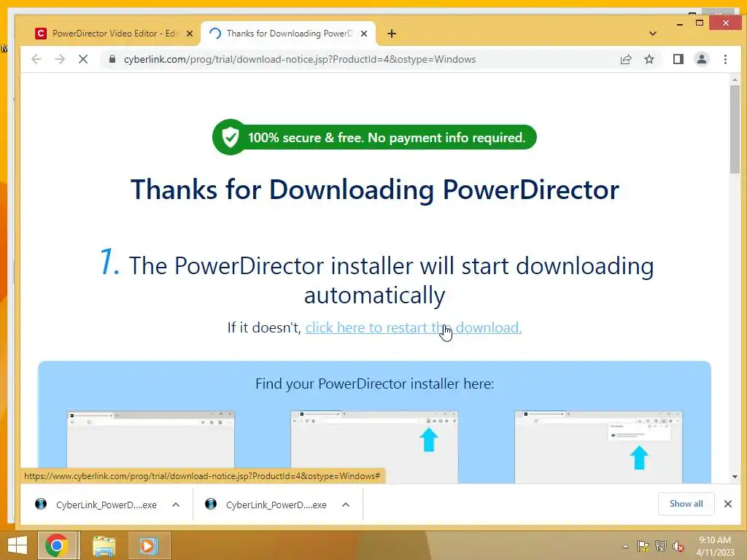The image size is (747, 560).
Task: Maximize the Chrome window
Action: point(700,23)
